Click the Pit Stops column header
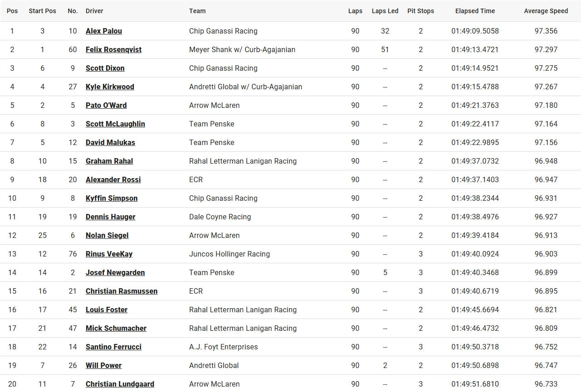The image size is (581, 392). point(420,11)
